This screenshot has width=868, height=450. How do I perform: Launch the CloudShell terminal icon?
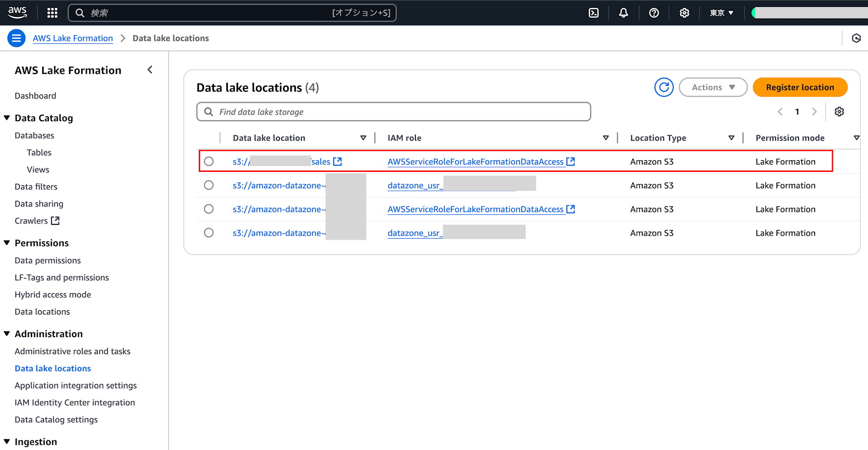(x=593, y=13)
